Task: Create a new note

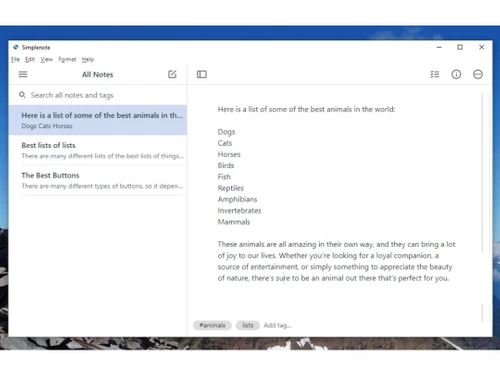Action: coord(172,74)
